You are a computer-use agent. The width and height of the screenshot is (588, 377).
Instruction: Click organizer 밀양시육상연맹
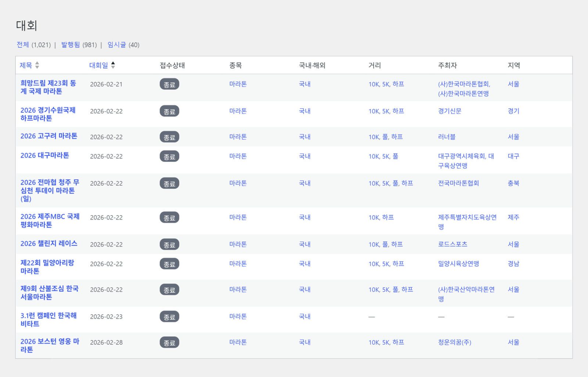point(459,264)
